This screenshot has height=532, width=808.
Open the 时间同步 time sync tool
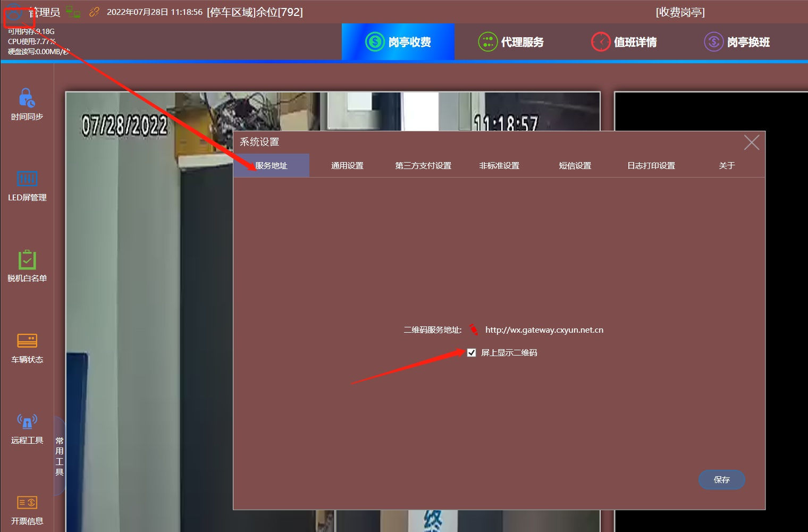(27, 104)
